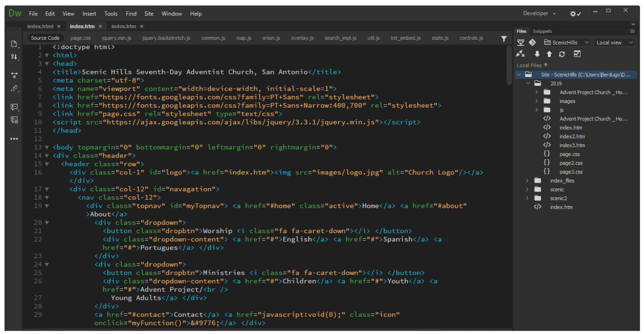Click the Synchronize icon in Files panel
This screenshot has width=644, height=334.
(562, 54)
